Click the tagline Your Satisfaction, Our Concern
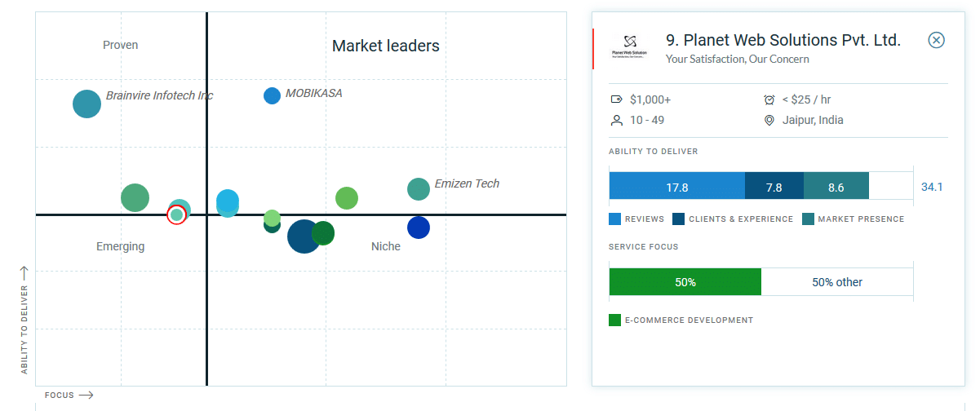The height and width of the screenshot is (411, 980). 738,59
